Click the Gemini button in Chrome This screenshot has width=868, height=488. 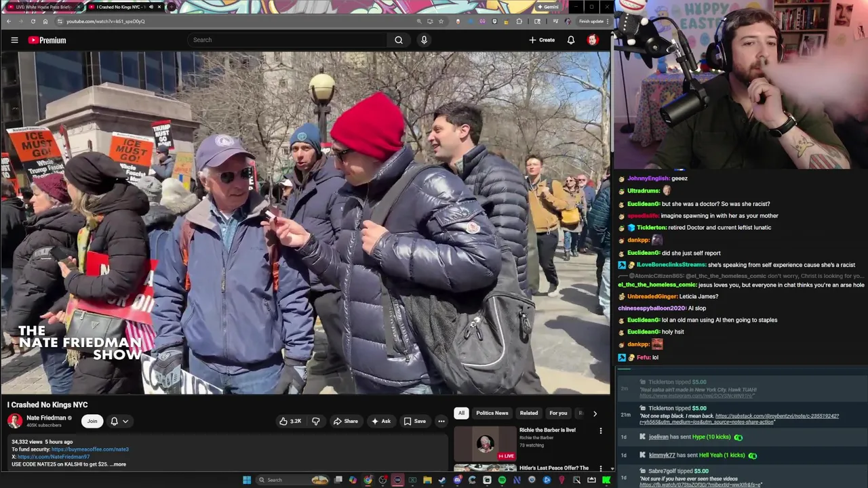point(547,7)
